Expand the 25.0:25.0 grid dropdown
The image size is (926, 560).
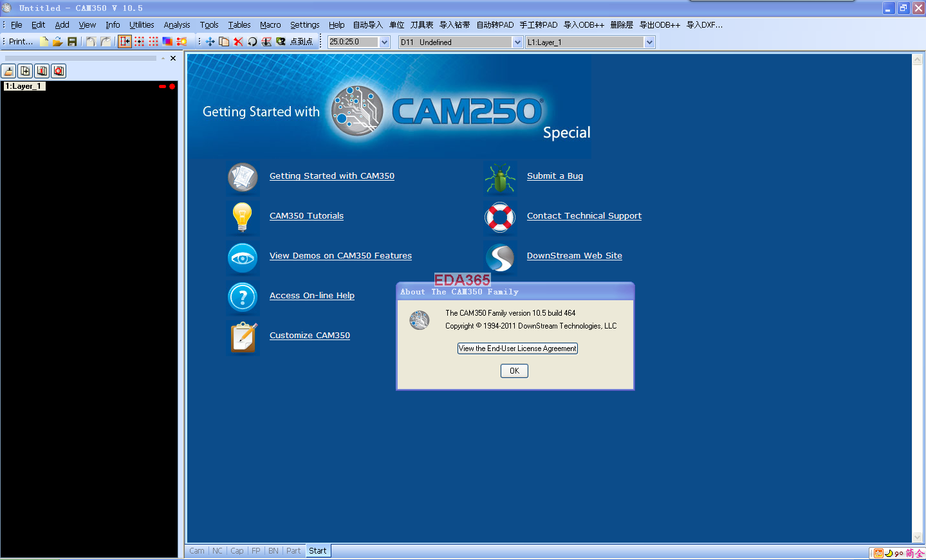[385, 42]
